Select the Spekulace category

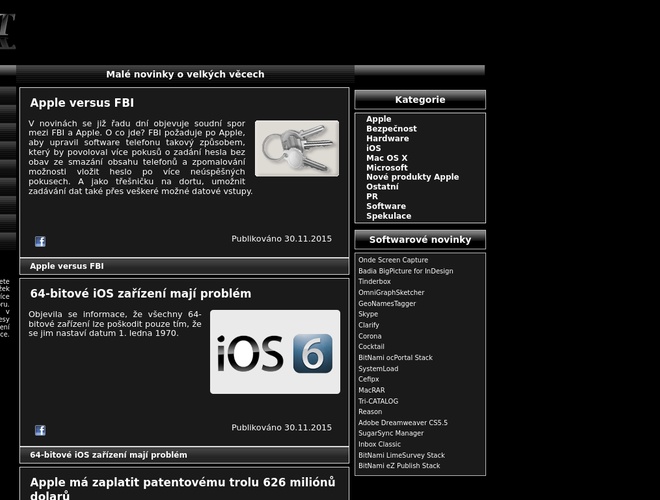coord(388,216)
